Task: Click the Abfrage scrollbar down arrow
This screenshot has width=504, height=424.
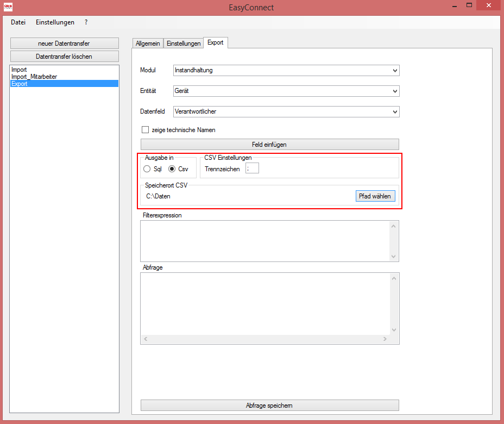Action: pos(394,329)
